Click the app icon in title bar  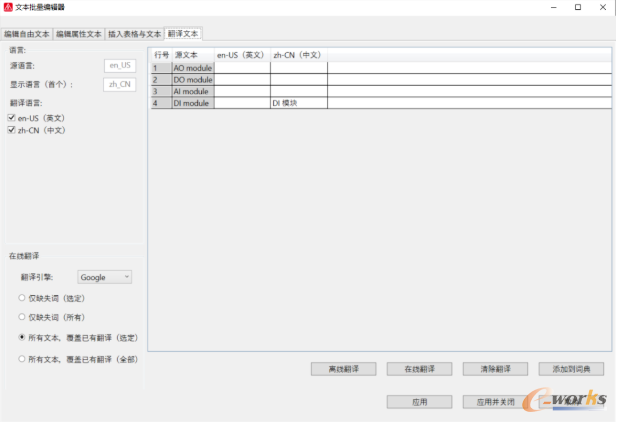point(8,7)
